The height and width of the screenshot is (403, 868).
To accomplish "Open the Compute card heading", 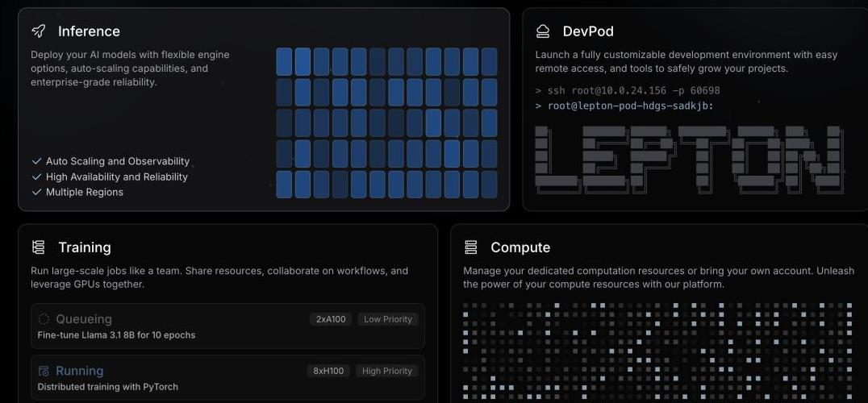I will click(x=520, y=247).
